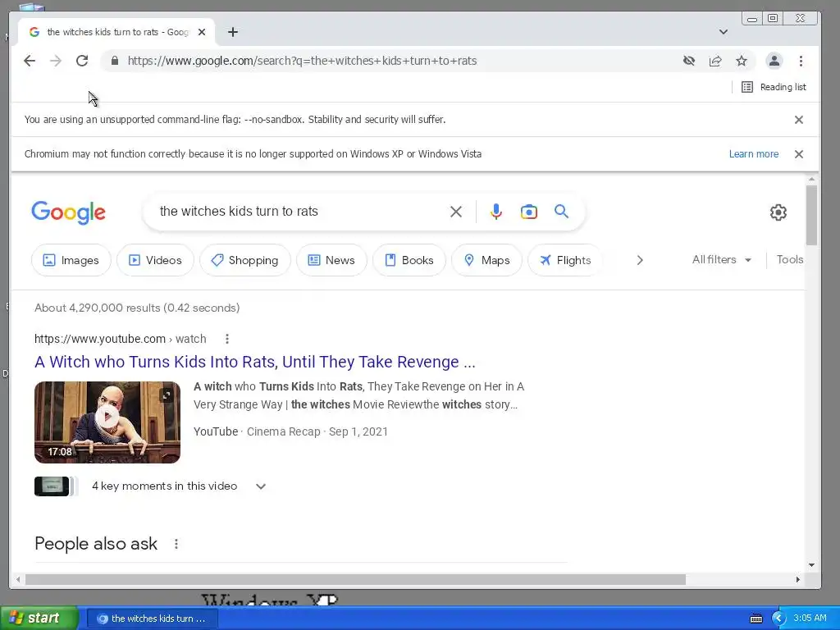Click the address bar URL

[302, 61]
